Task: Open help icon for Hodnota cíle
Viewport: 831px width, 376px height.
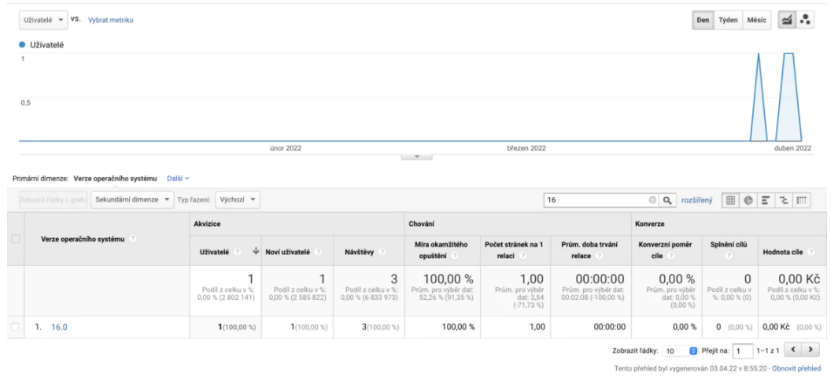Action: [811, 252]
